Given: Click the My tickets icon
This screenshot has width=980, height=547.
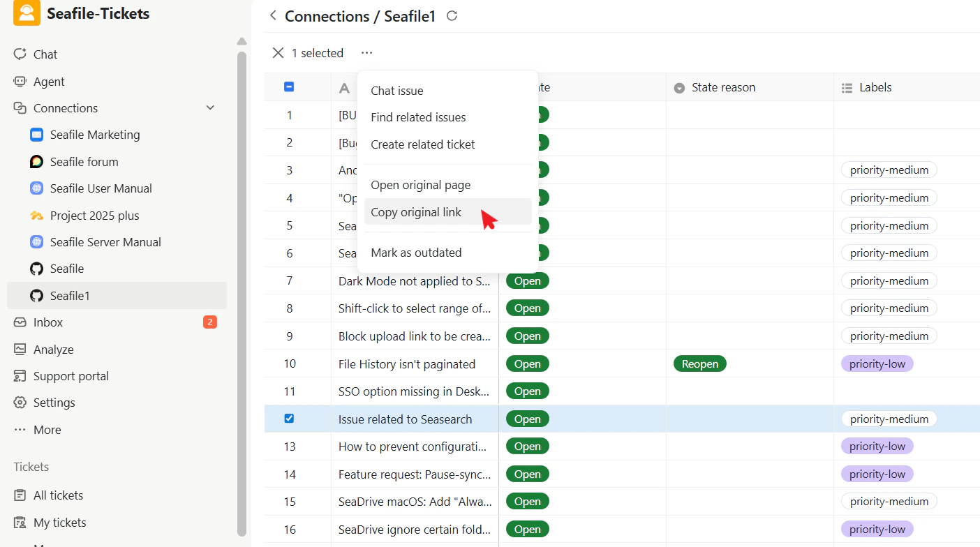Looking at the screenshot, I should coord(20,523).
